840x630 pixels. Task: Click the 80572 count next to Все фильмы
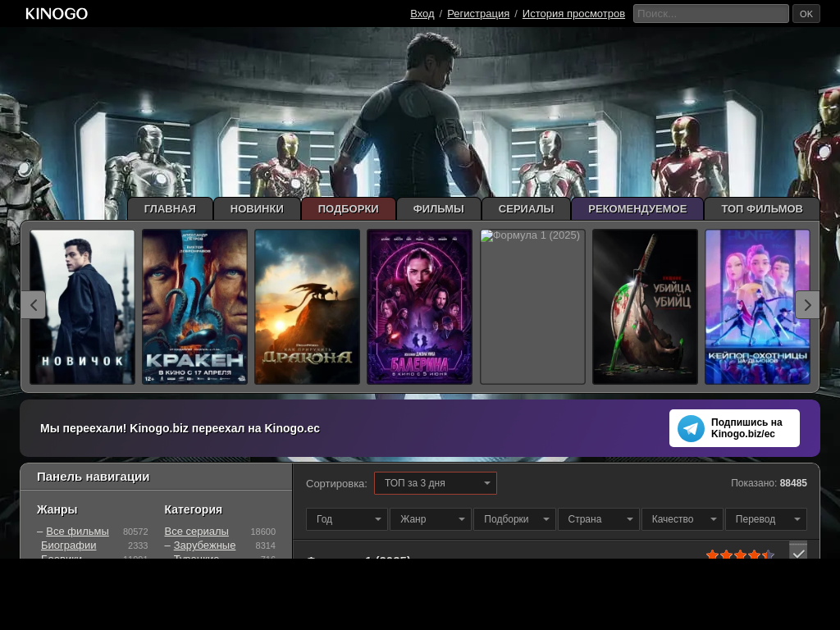[x=135, y=532]
